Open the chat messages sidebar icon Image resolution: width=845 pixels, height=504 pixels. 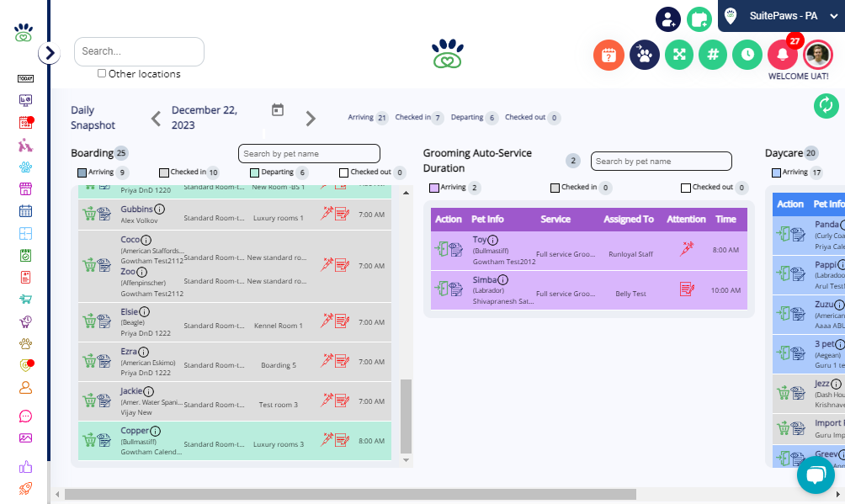25,416
